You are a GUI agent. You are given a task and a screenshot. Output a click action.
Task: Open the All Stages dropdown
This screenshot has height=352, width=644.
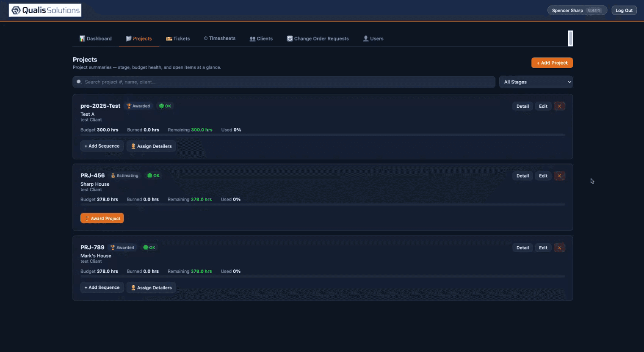pyautogui.click(x=536, y=82)
